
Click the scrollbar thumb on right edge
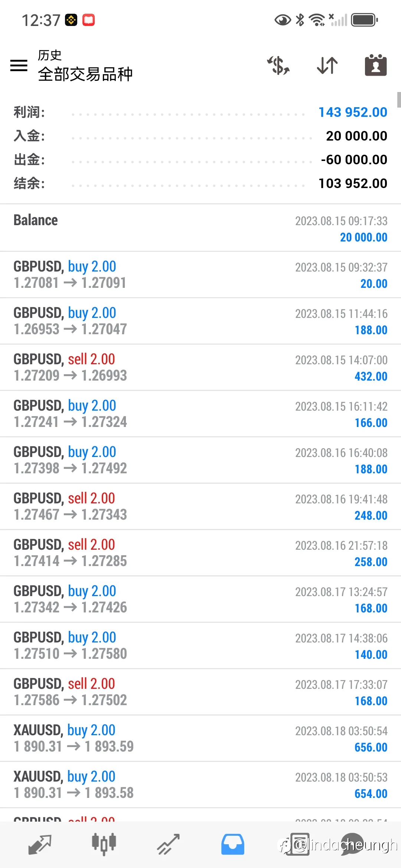(398, 99)
